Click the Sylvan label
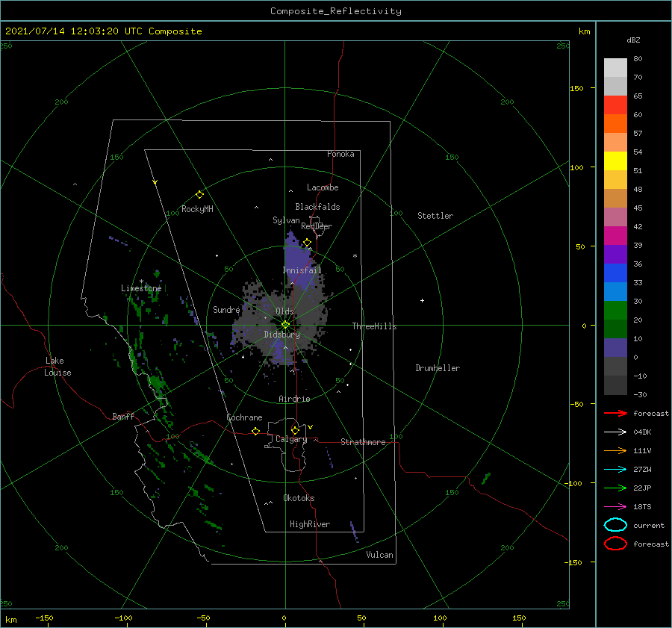 click(286, 220)
